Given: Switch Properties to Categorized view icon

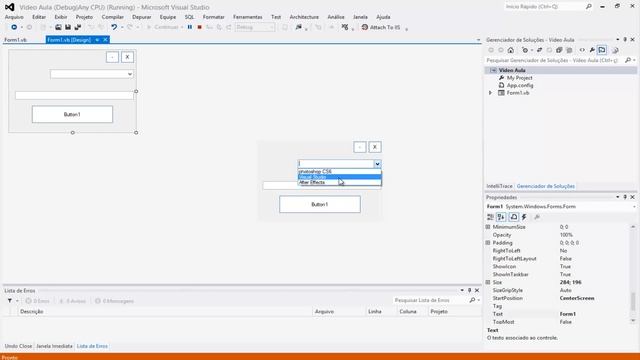Looking at the screenshot, I should pos(490,217).
